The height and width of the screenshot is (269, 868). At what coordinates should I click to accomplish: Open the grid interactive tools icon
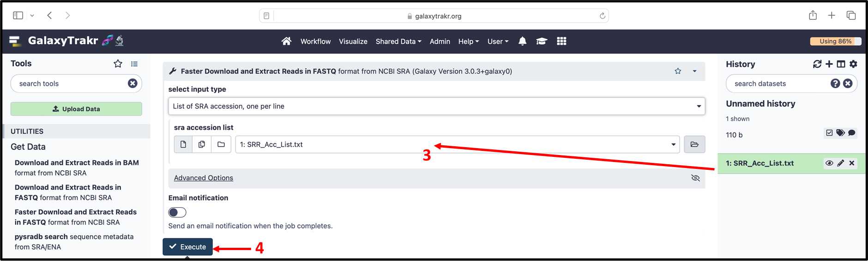[x=561, y=41]
